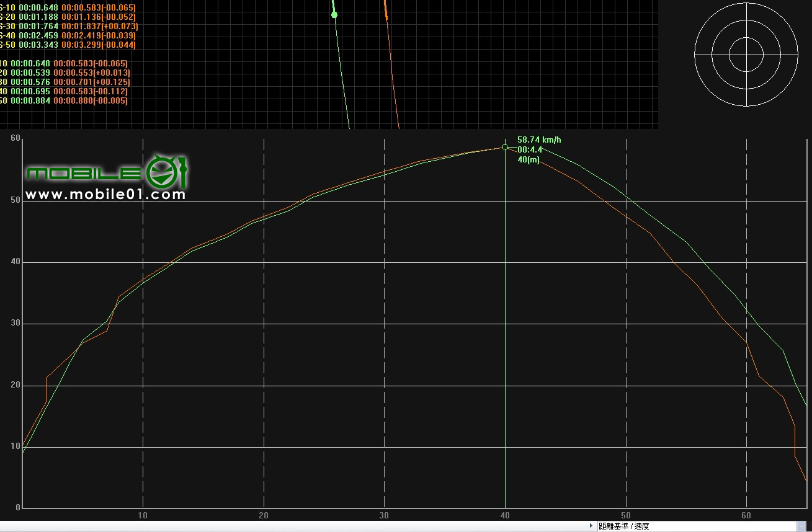The height and width of the screenshot is (532, 812).
Task: Click the G-force circle crosshair center
Action: click(x=746, y=55)
